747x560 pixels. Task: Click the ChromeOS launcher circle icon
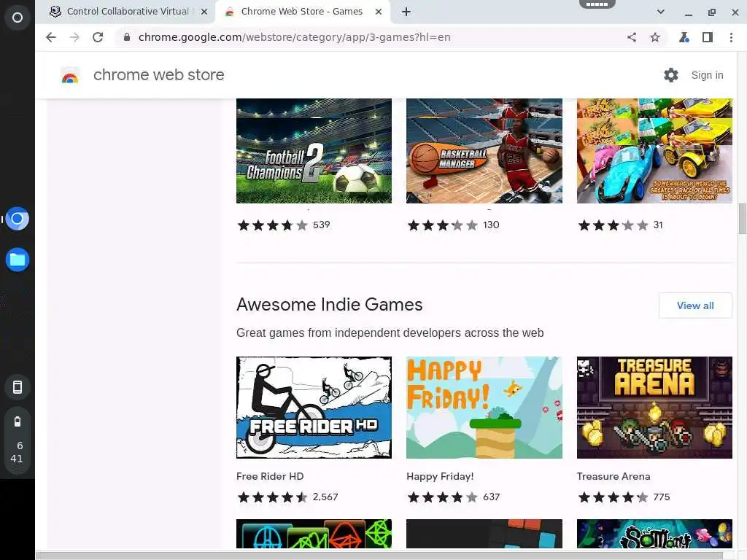pos(18,17)
